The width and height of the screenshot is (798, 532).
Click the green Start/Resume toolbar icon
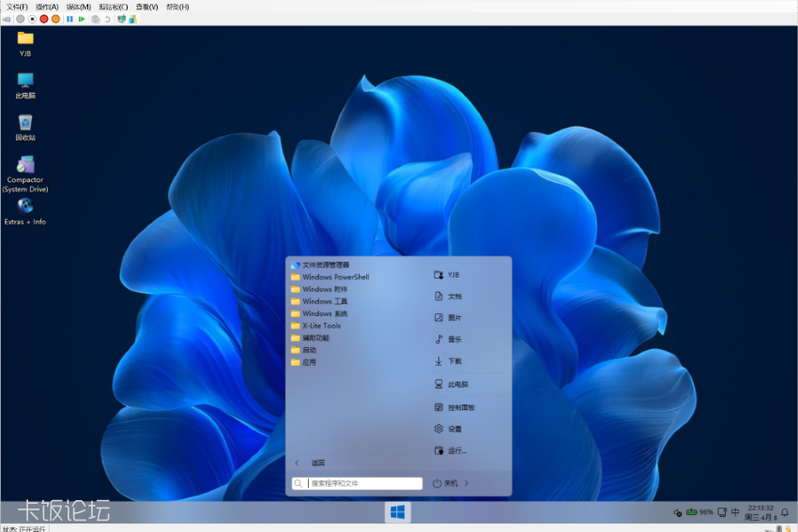point(82,19)
